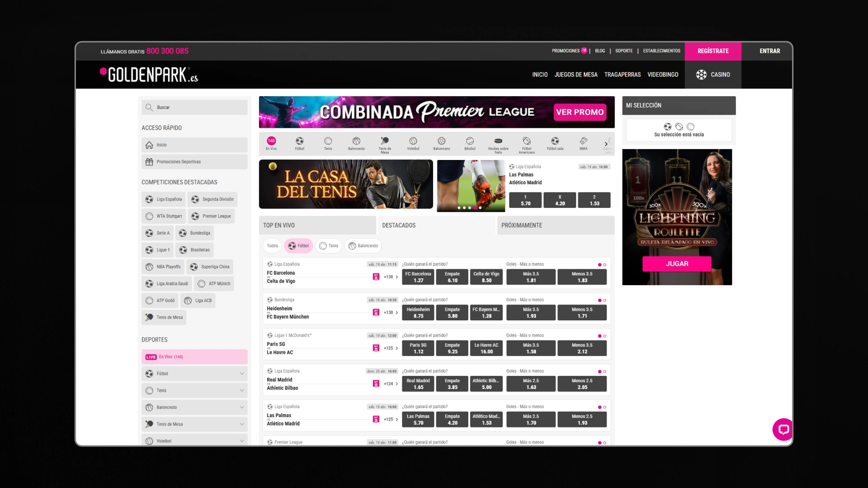This screenshot has height=488, width=868.
Task: Click the Inicio home icon in Acceso Rápido
Action: click(x=149, y=145)
